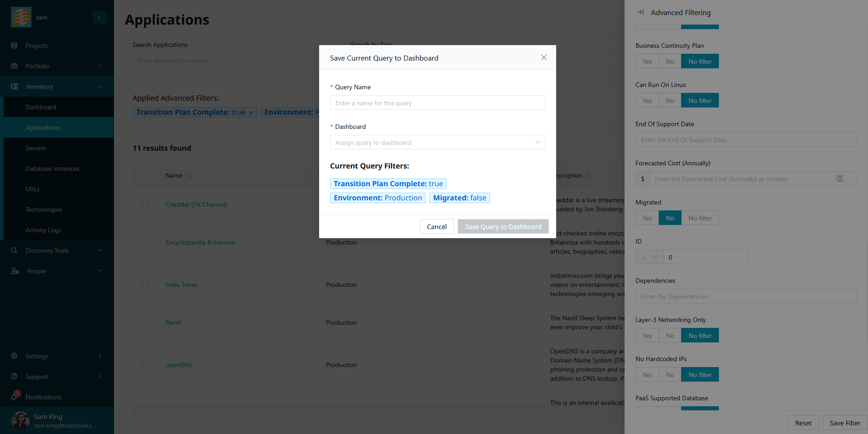Open Servers in the Inventory menu
Viewport: 868px width, 434px height.
coord(36,148)
